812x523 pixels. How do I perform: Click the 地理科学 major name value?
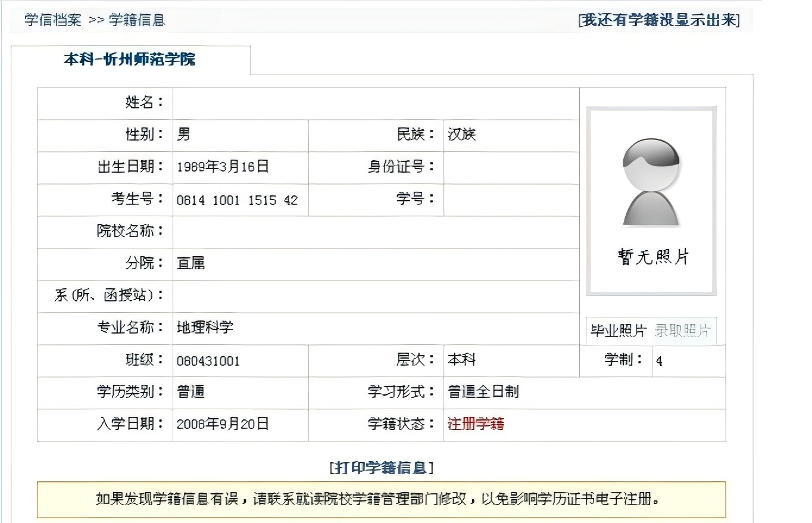205,328
